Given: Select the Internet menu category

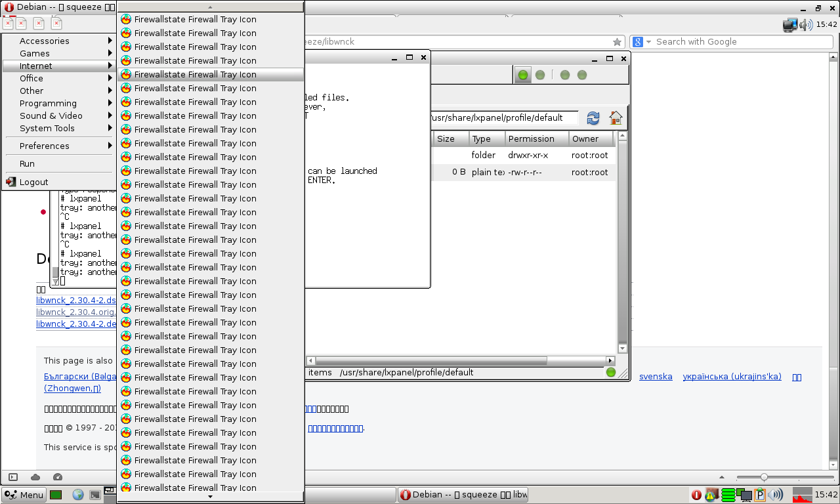Looking at the screenshot, I should [x=58, y=66].
